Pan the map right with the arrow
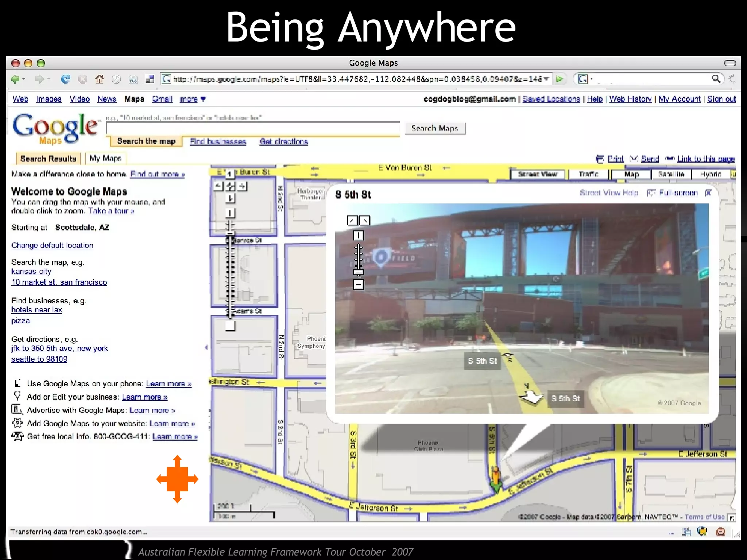 (x=243, y=186)
